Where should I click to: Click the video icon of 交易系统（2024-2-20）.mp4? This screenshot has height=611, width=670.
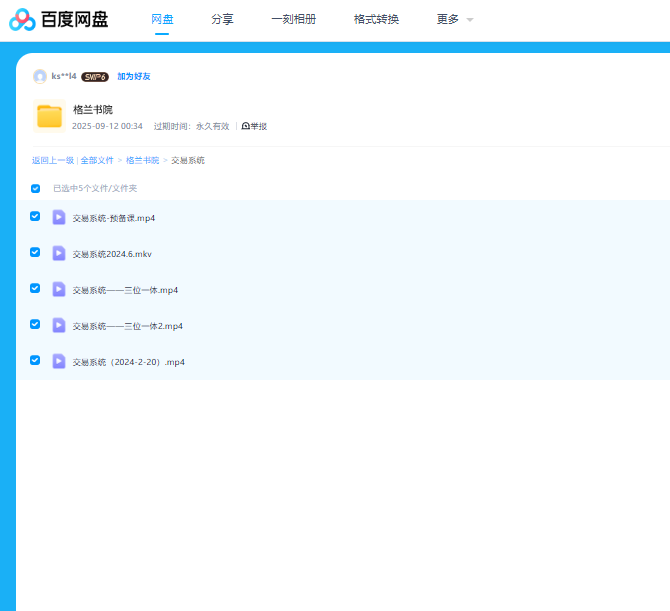coord(59,361)
